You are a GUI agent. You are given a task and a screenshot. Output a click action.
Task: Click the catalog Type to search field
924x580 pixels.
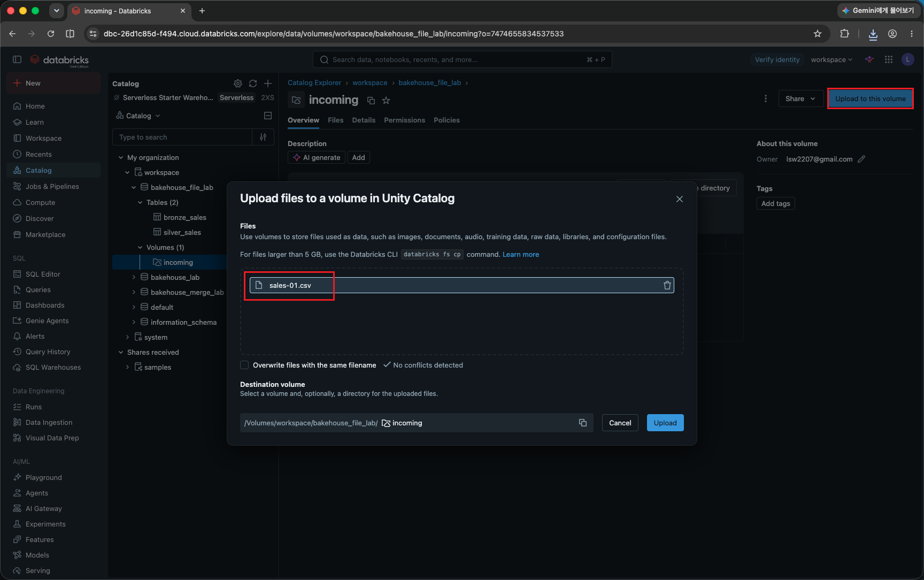click(x=182, y=137)
